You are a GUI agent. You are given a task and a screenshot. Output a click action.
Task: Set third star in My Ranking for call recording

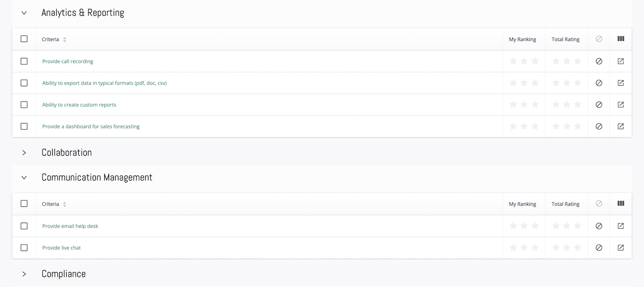pos(535,61)
